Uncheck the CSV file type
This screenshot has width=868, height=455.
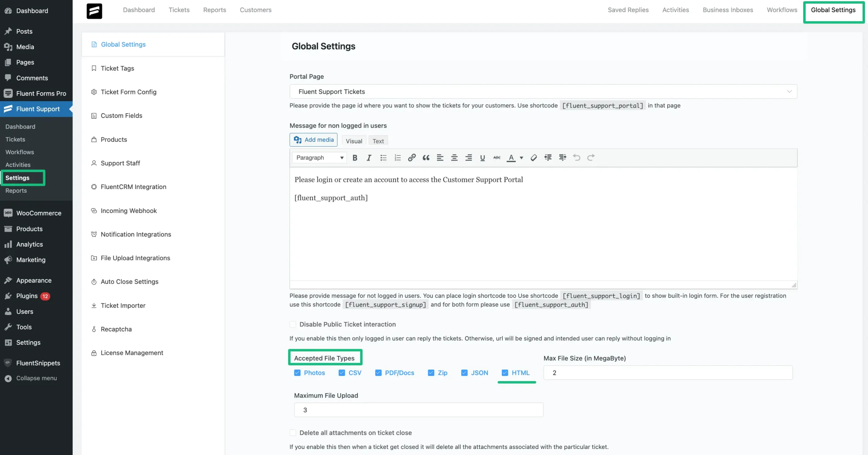(342, 373)
